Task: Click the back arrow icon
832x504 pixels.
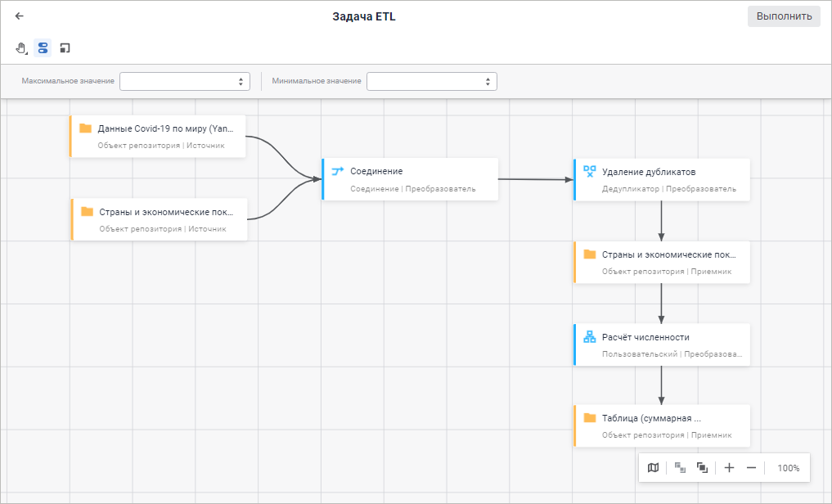Action: point(20,16)
